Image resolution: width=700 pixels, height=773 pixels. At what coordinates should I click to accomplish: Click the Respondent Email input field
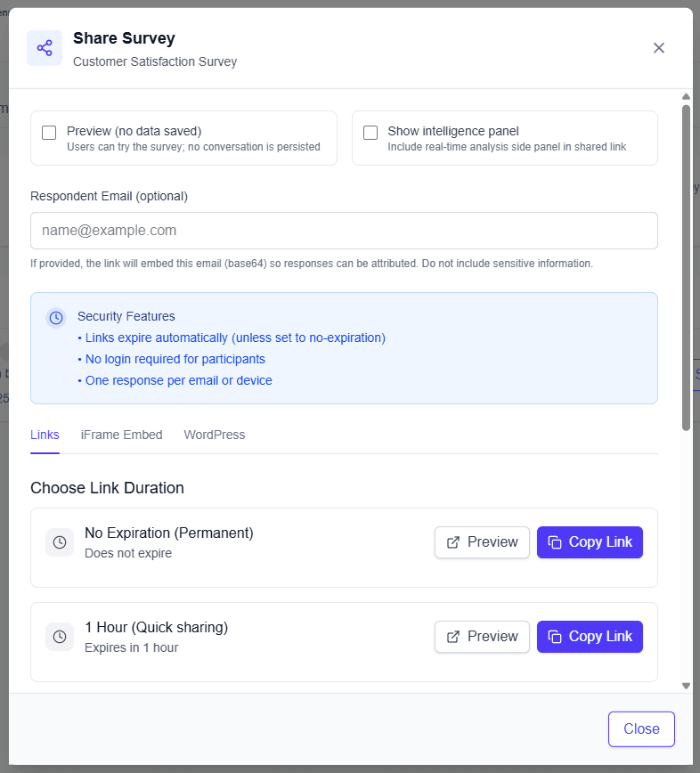pyautogui.click(x=344, y=230)
